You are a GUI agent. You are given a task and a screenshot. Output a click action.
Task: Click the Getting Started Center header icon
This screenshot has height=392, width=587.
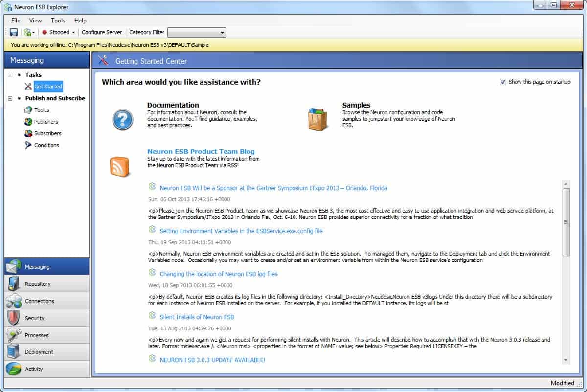[x=102, y=61]
